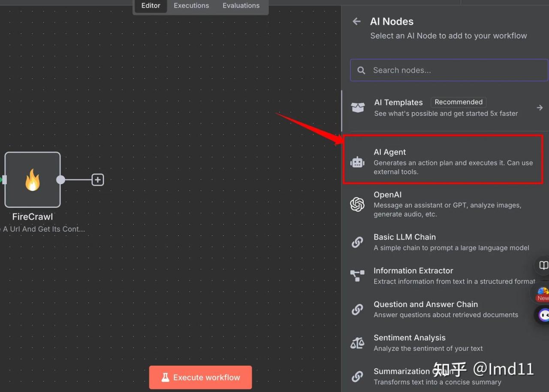549x392 pixels.
Task: Switch to the Executions tab
Action: [191, 6]
